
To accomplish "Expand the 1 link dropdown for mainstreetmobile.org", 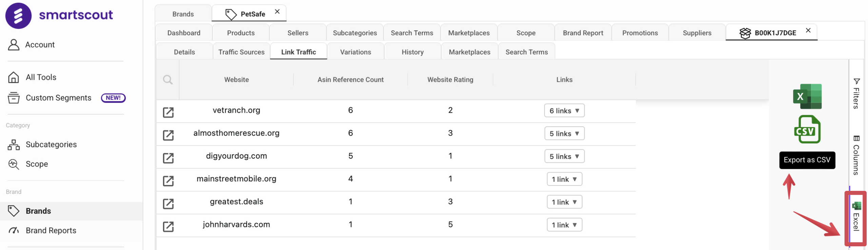I will click(565, 179).
